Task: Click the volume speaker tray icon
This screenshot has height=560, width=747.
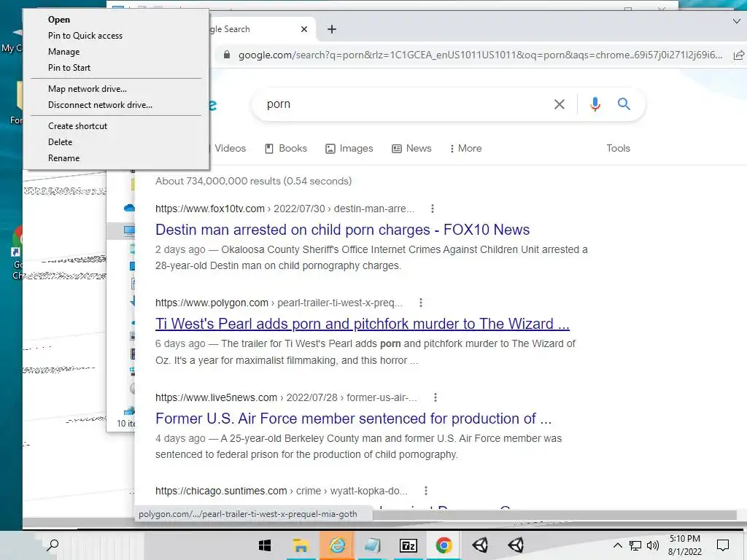Action: point(653,545)
